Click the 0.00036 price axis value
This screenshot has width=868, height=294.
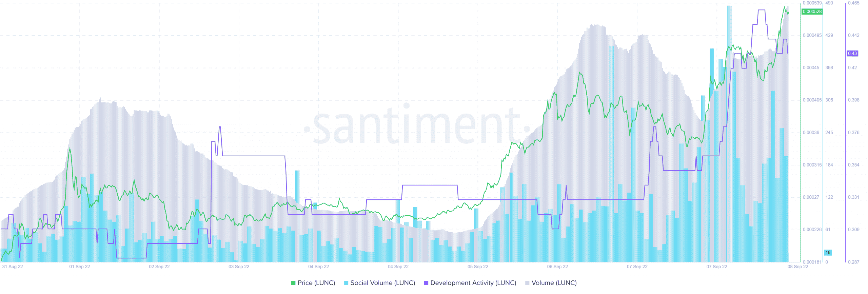[x=811, y=133]
